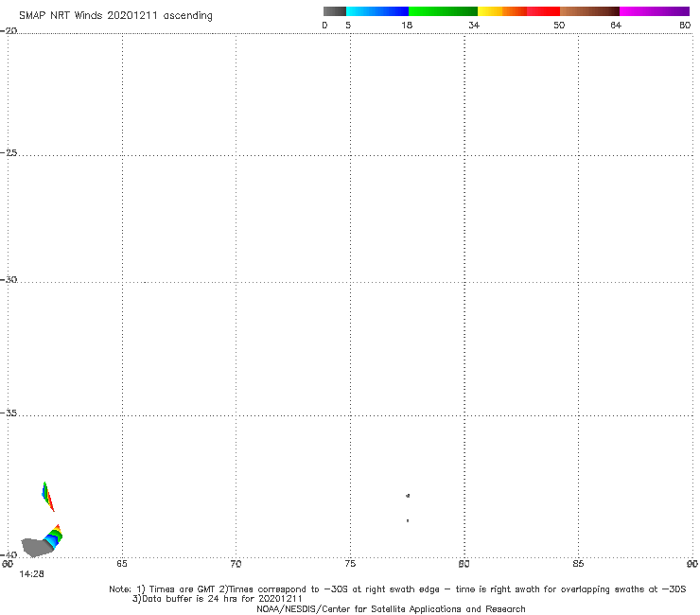Viewport: 700px width, 615px height.
Task: Click the longitude label '75'
Action: click(350, 564)
